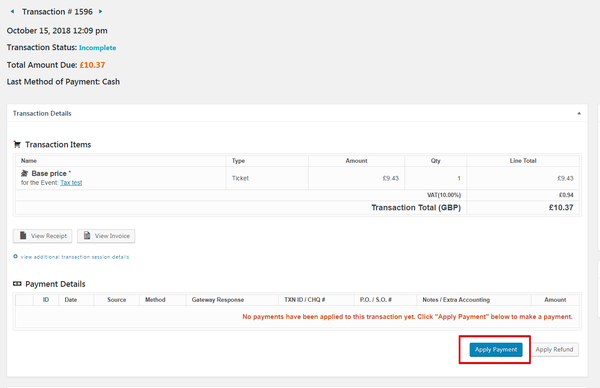Click Last Method of Payment: Cash text
The width and height of the screenshot is (600, 388).
point(63,82)
